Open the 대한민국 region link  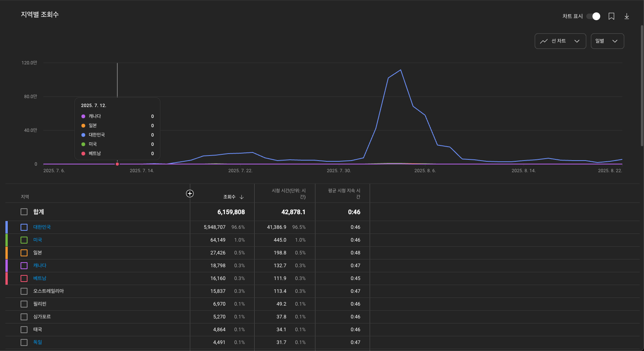(x=42, y=227)
